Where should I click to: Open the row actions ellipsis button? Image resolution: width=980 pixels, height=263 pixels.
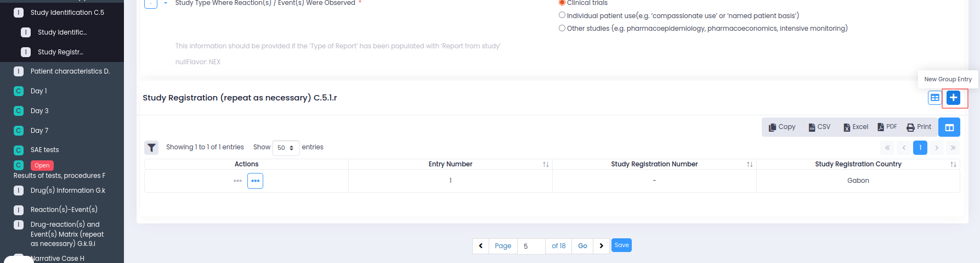[255, 181]
